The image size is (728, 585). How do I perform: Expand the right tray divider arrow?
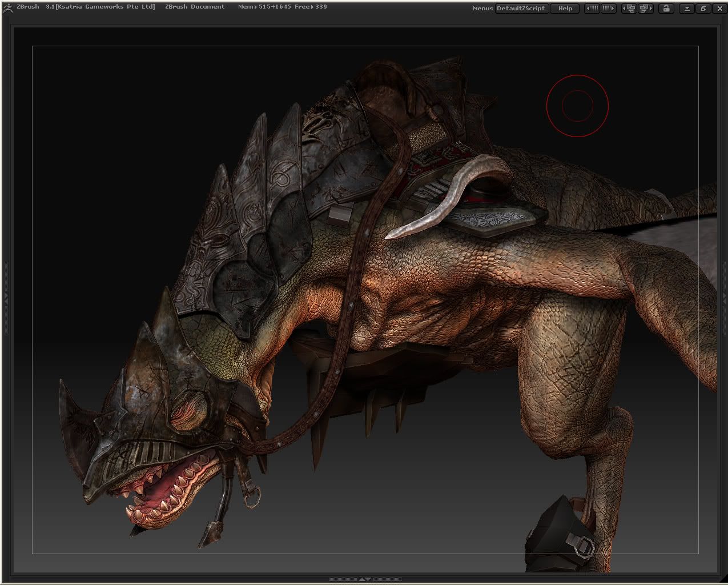click(725, 298)
